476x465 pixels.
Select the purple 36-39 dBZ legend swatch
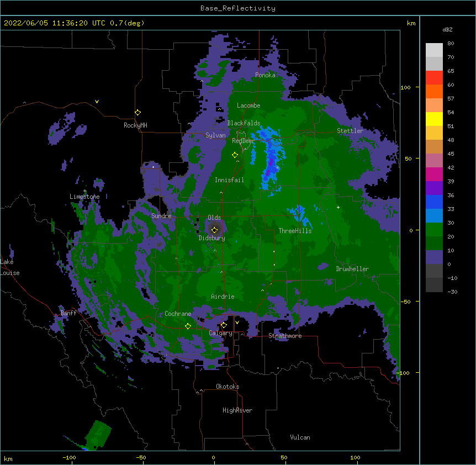(434, 188)
